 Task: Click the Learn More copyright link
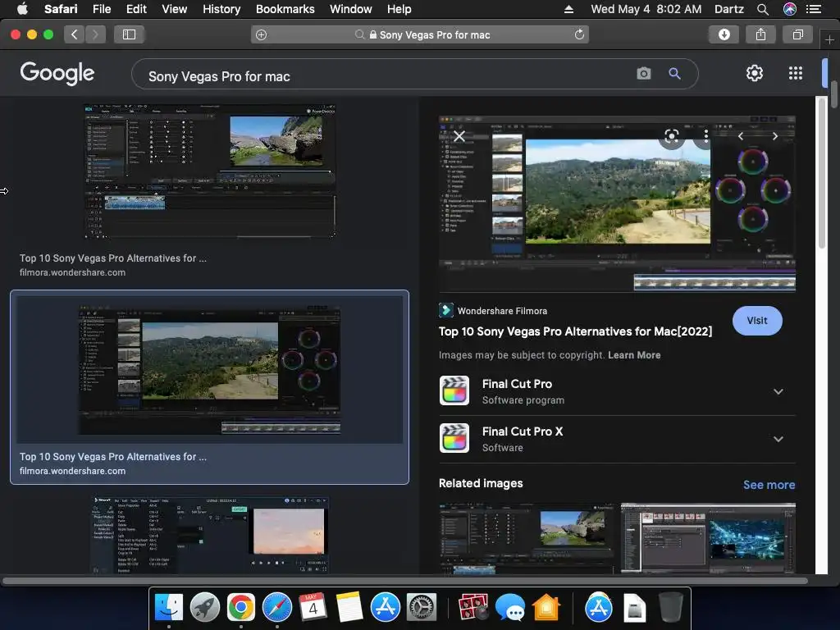pyautogui.click(x=634, y=355)
